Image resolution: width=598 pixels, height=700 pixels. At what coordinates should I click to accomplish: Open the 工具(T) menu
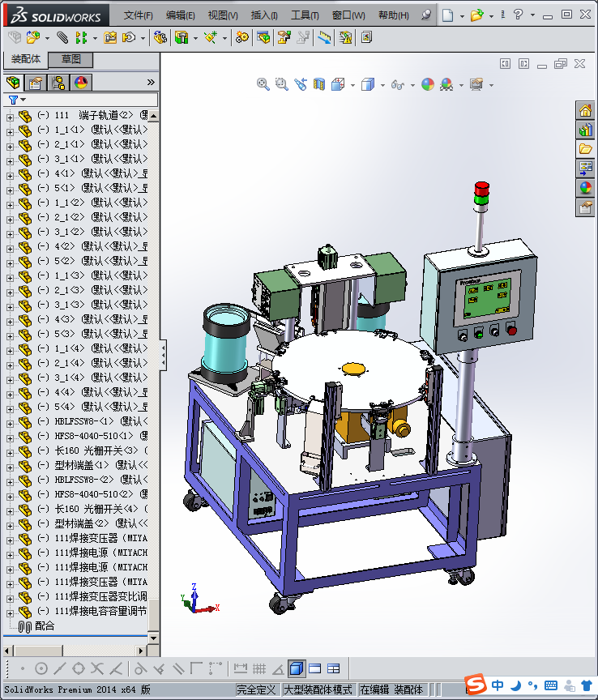pos(305,15)
